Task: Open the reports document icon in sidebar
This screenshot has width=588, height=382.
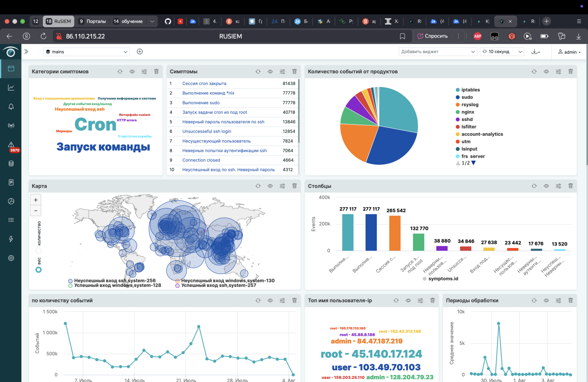Action: click(x=11, y=182)
